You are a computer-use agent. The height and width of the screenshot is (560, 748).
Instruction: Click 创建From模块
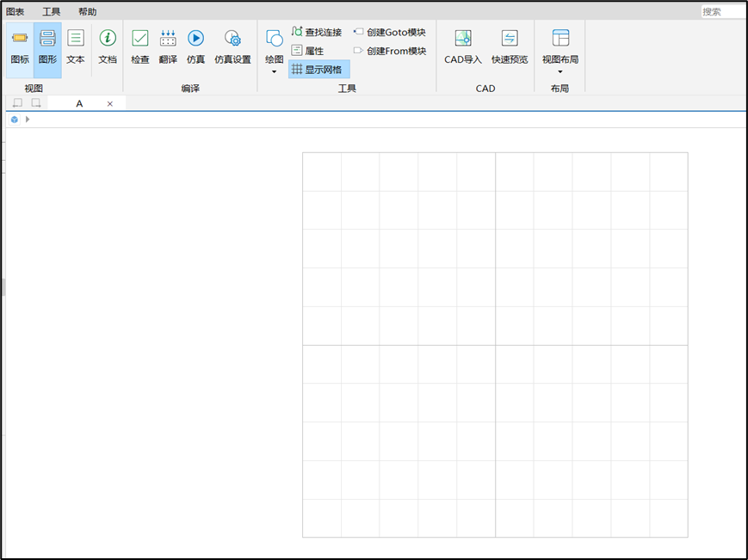[390, 51]
